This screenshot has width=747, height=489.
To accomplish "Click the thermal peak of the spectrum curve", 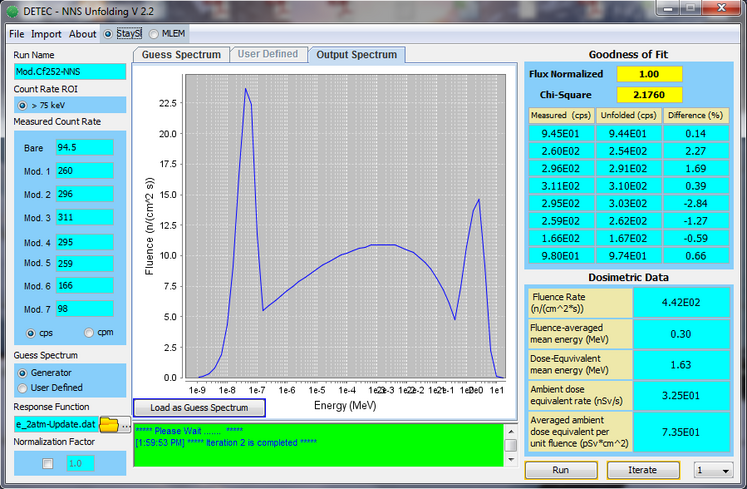I will (246, 89).
